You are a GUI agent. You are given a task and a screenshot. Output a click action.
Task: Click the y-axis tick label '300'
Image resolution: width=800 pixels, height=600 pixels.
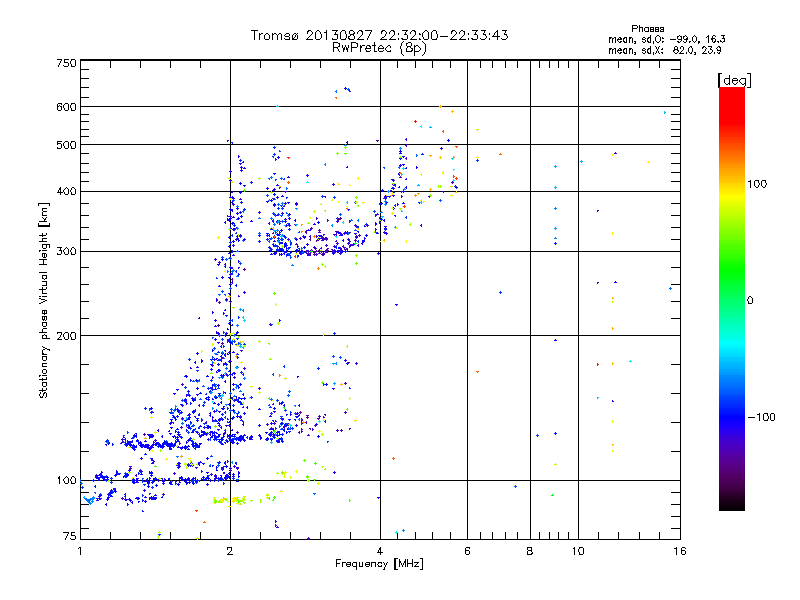66,251
